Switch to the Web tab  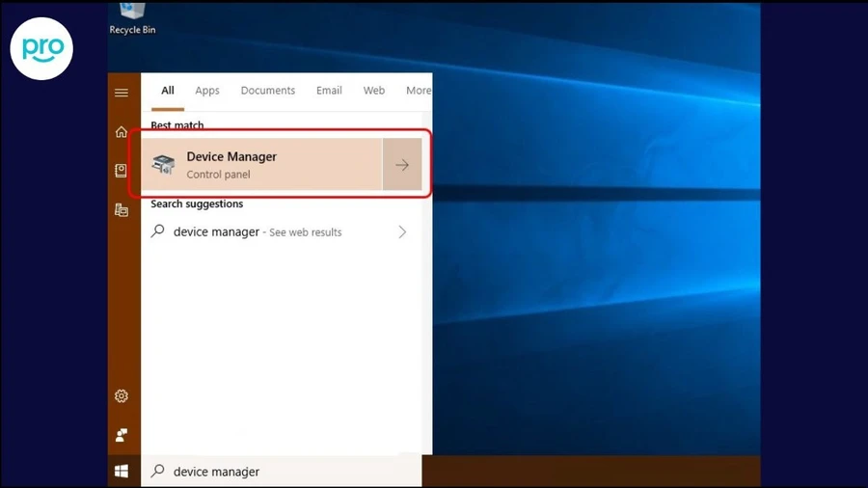[x=374, y=91]
